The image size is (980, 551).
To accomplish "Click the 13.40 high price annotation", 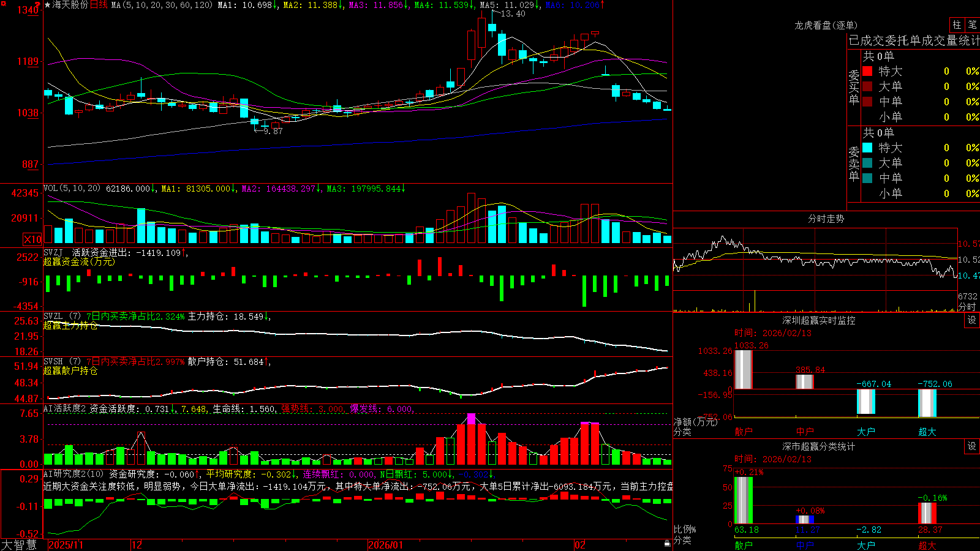I will point(513,13).
